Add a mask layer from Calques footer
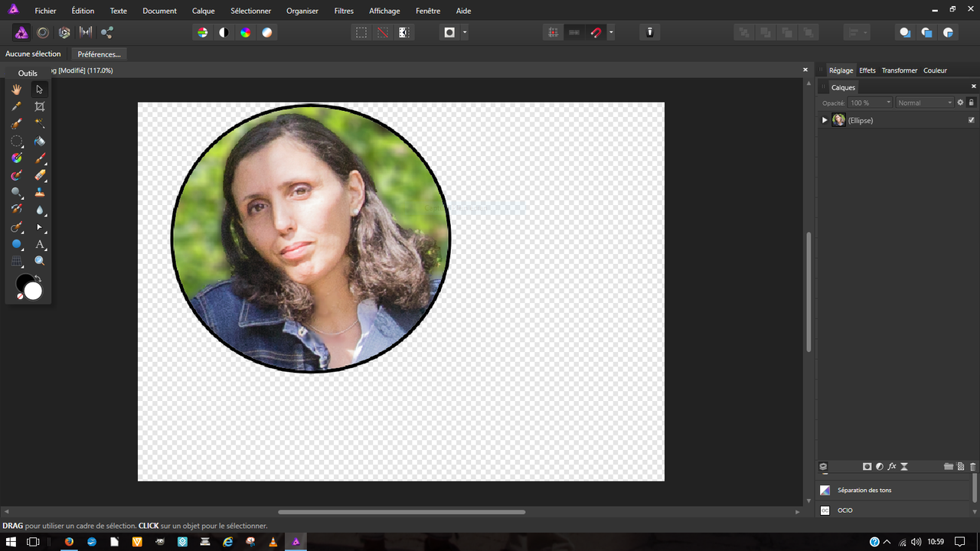Screen dimensions: 980x551 [x=867, y=466]
